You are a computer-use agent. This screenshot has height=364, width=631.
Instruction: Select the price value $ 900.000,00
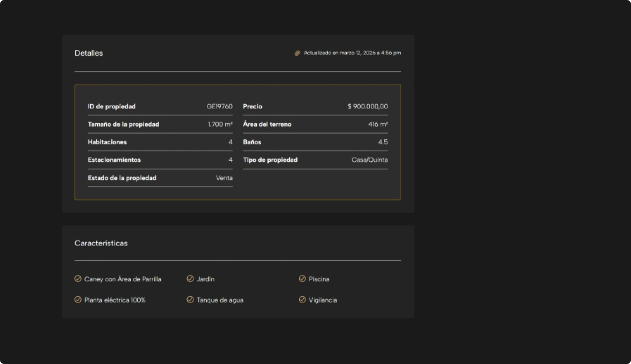coord(368,106)
